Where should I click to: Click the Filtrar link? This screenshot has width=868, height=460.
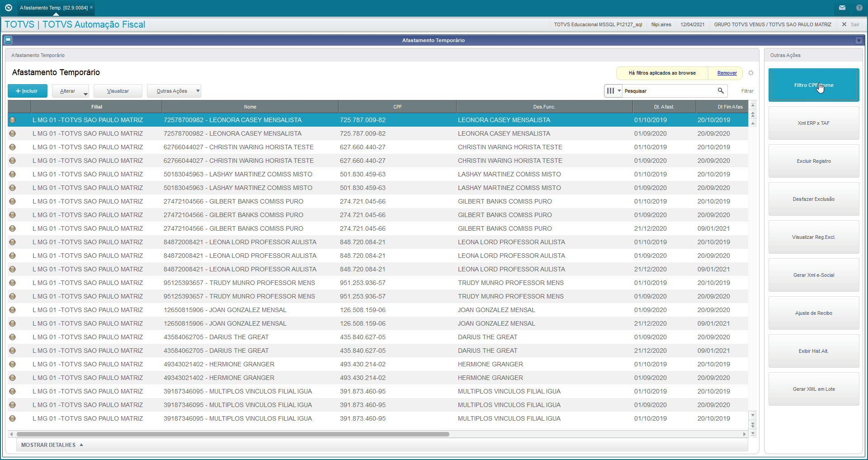[x=747, y=91]
